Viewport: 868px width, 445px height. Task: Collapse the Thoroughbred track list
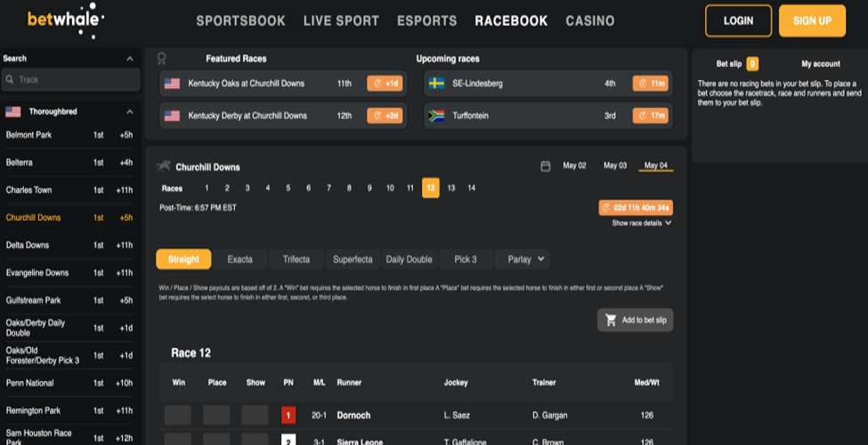click(130, 111)
